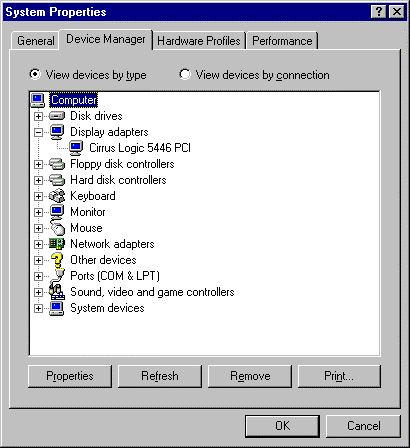Switch to the Hardware Profiles tab
Screen dimensions: 410x448
(x=199, y=41)
